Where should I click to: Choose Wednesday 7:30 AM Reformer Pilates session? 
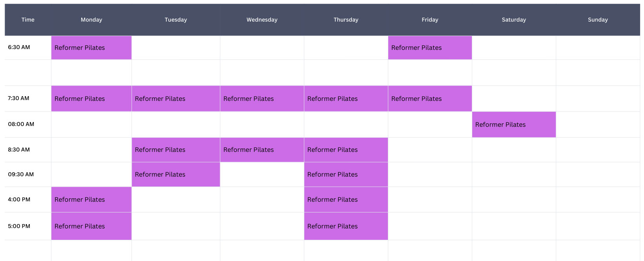[x=262, y=99]
